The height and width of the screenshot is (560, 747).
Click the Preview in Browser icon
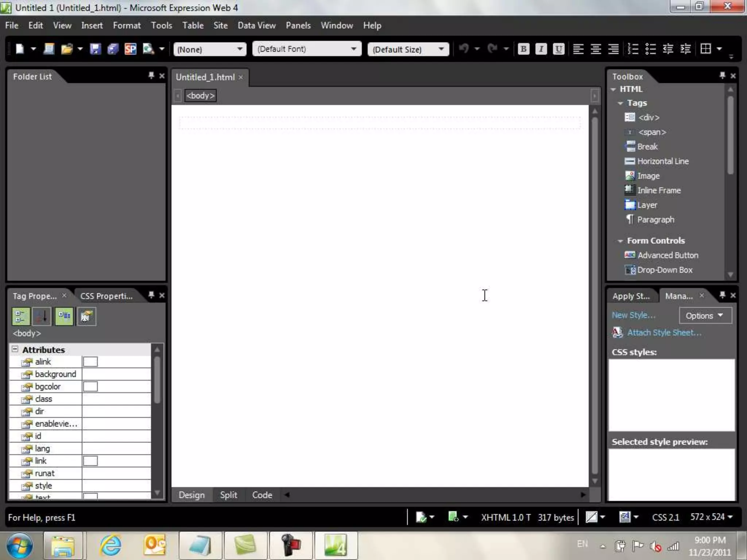[148, 49]
